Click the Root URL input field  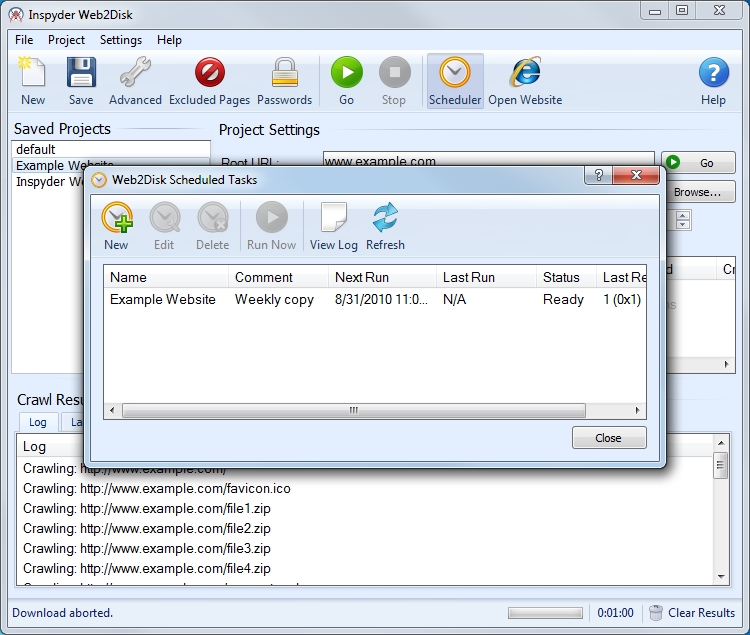tap(488, 159)
